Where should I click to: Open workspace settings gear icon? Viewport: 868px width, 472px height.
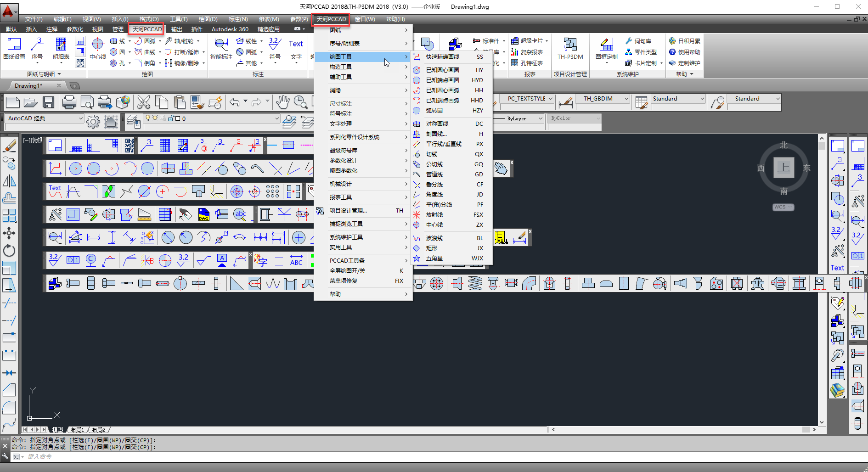point(93,122)
